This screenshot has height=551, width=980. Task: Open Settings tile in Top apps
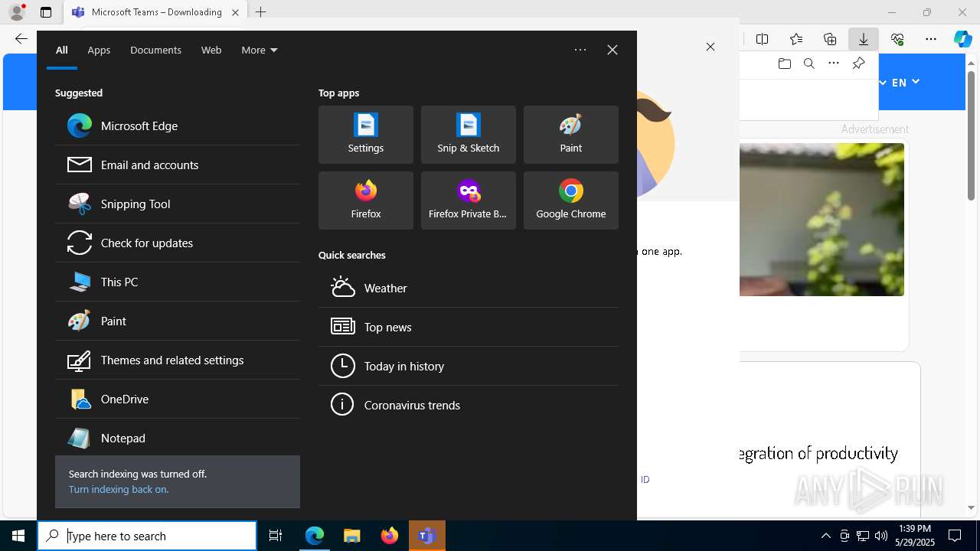click(366, 135)
